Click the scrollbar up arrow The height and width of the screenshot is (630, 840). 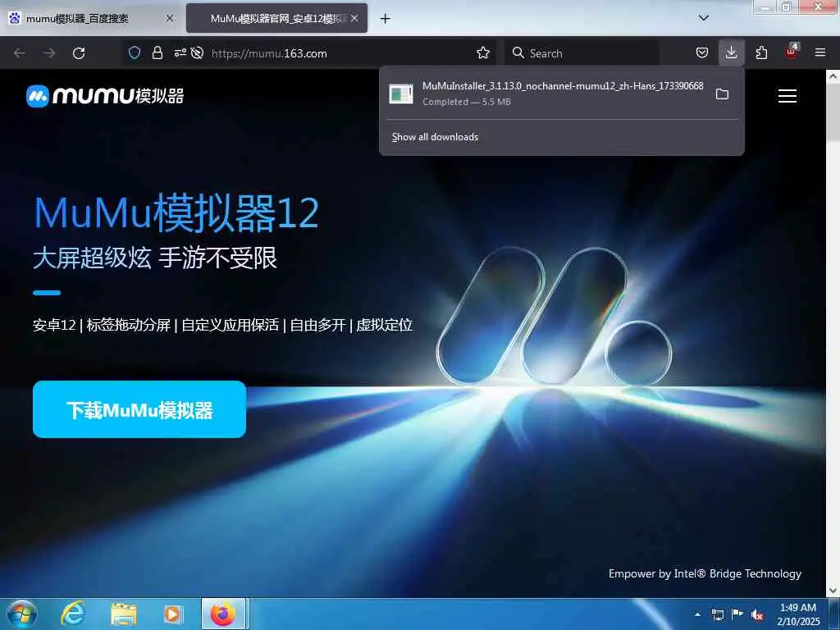pos(833,76)
